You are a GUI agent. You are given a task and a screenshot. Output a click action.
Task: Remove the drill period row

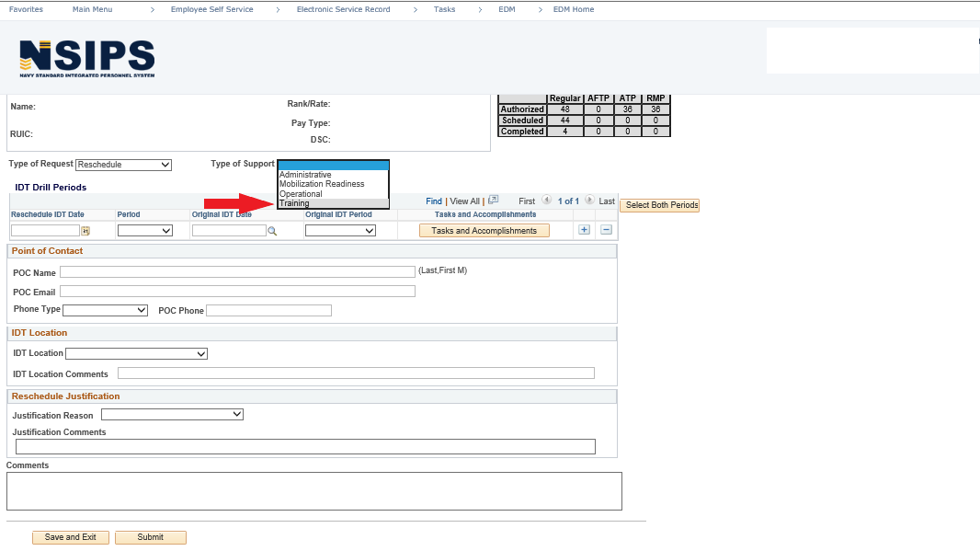coord(606,230)
